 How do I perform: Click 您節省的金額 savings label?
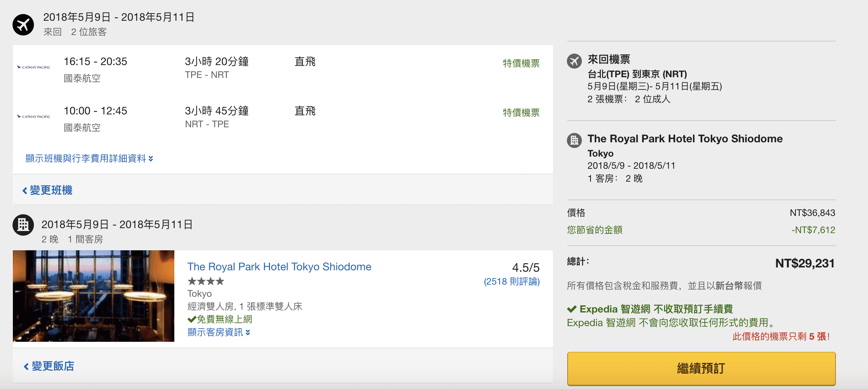click(x=595, y=230)
